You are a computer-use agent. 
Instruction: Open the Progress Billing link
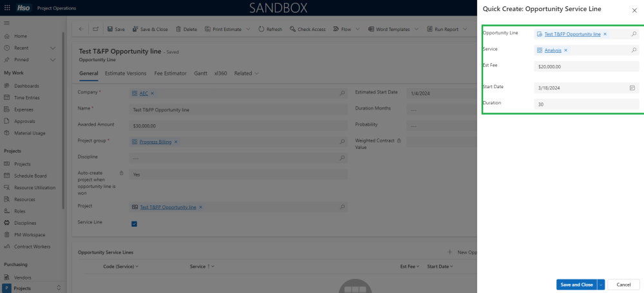click(155, 142)
